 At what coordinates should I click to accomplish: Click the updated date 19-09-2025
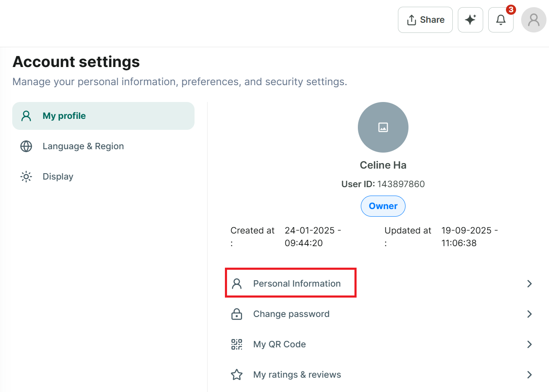[469, 237]
